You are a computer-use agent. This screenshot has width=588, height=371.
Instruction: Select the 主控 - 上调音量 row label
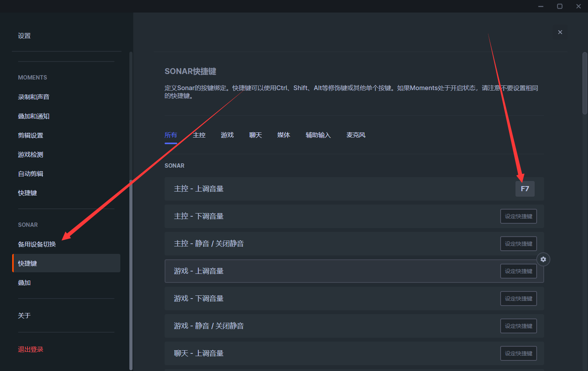(x=199, y=189)
